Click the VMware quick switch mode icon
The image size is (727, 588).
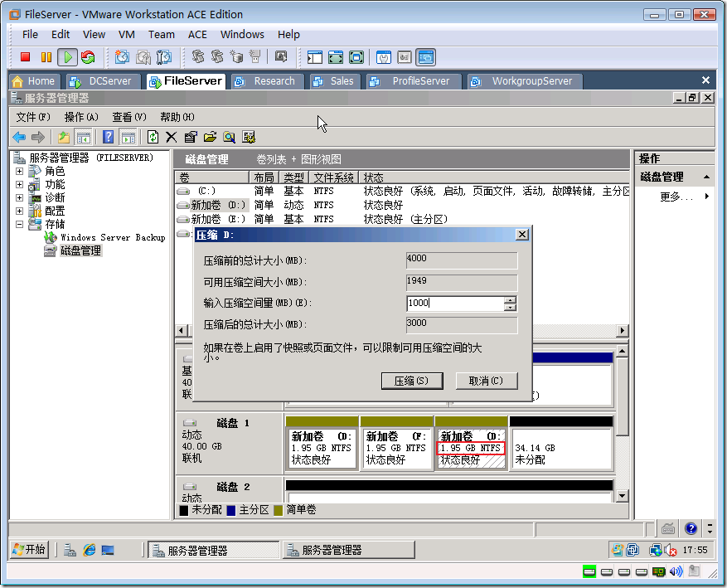(356, 57)
